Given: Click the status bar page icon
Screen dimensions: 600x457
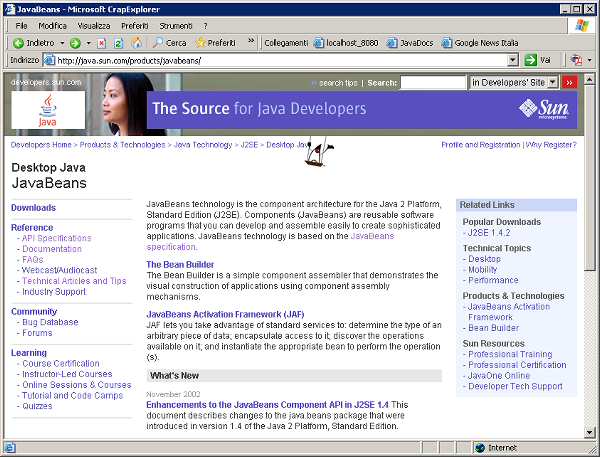Looking at the screenshot, I should click(10, 447).
